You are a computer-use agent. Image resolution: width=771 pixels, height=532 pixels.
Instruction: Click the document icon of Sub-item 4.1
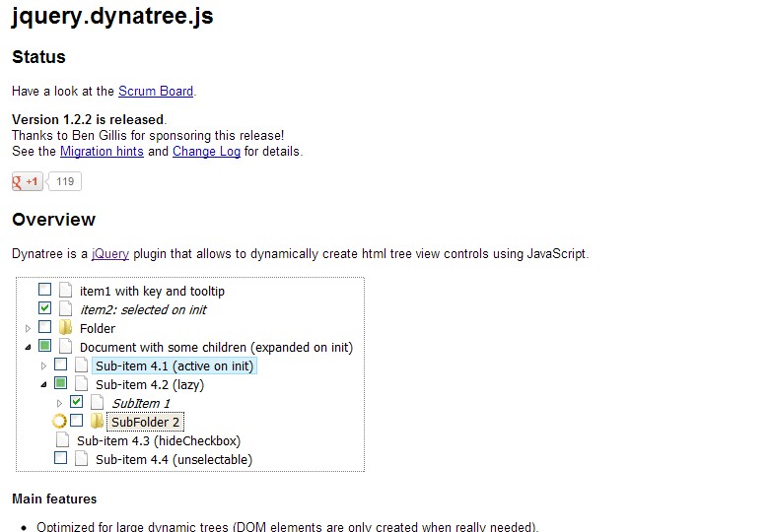pos(81,366)
